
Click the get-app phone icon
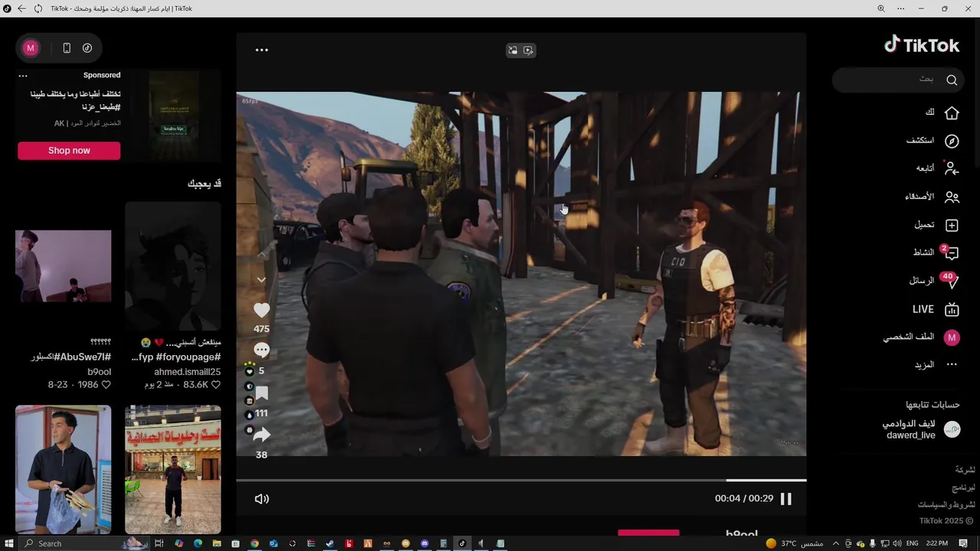67,48
